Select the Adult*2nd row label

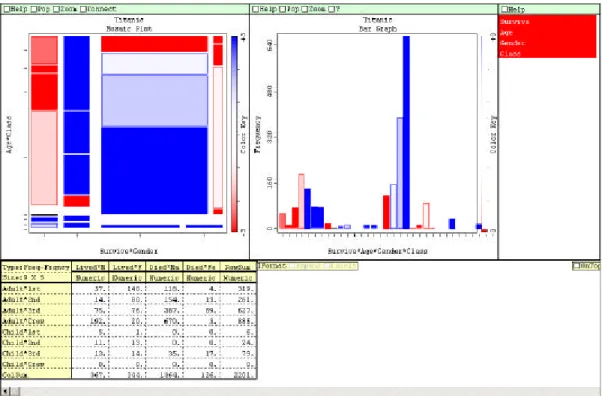tap(36, 299)
